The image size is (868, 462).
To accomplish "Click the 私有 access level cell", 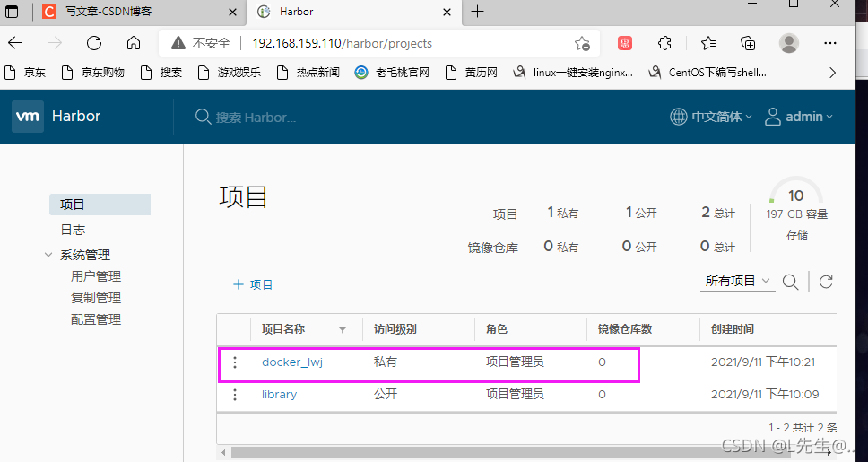I will click(x=386, y=362).
